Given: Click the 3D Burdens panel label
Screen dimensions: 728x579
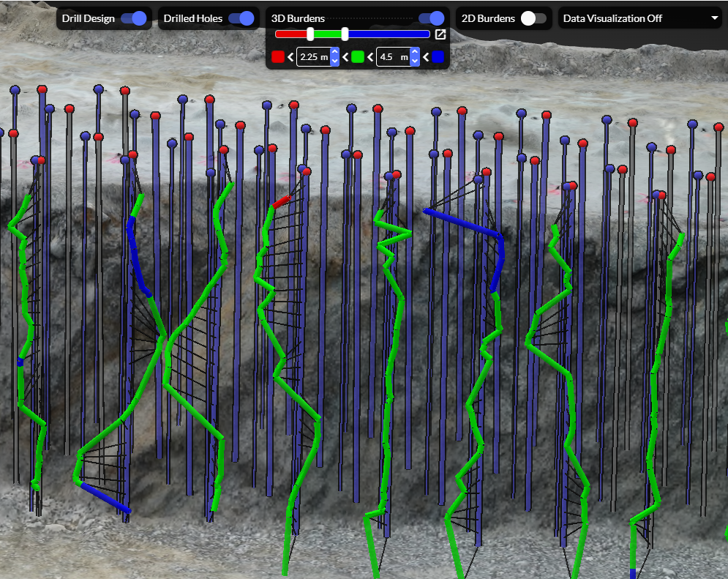Looking at the screenshot, I should coord(298,18).
